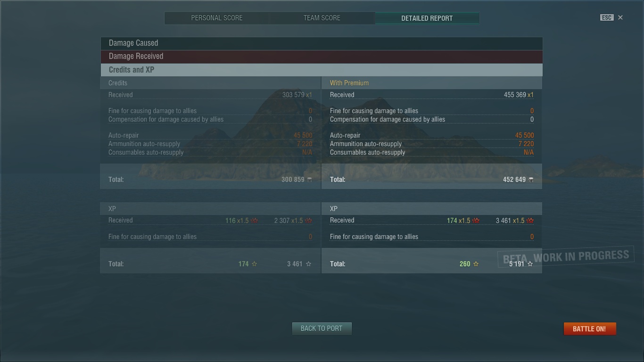Click the white star beside 5 191 premium total

pyautogui.click(x=530, y=264)
